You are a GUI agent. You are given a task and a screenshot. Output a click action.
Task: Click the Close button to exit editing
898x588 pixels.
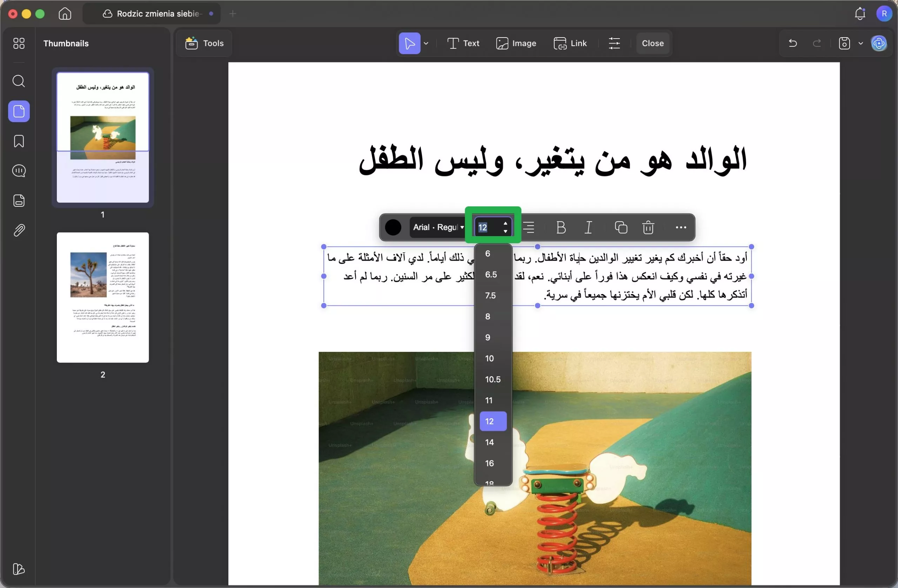click(x=652, y=43)
